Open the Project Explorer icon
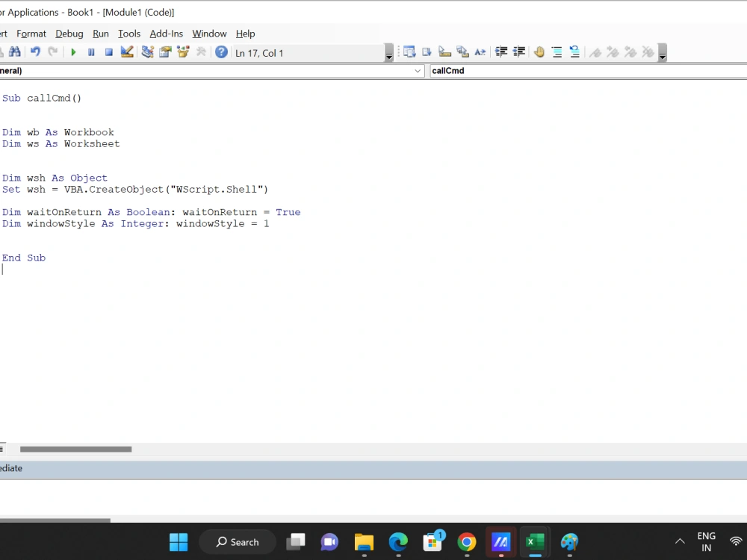 147,52
